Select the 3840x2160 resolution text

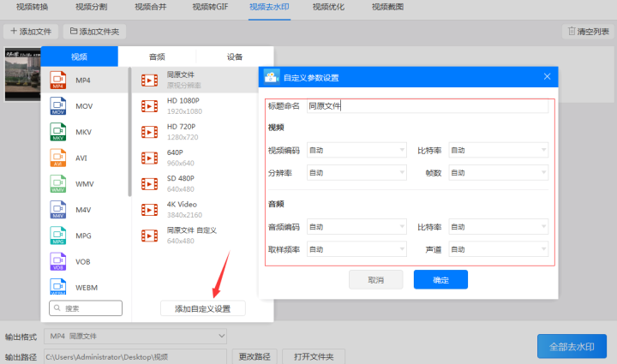pos(184,215)
